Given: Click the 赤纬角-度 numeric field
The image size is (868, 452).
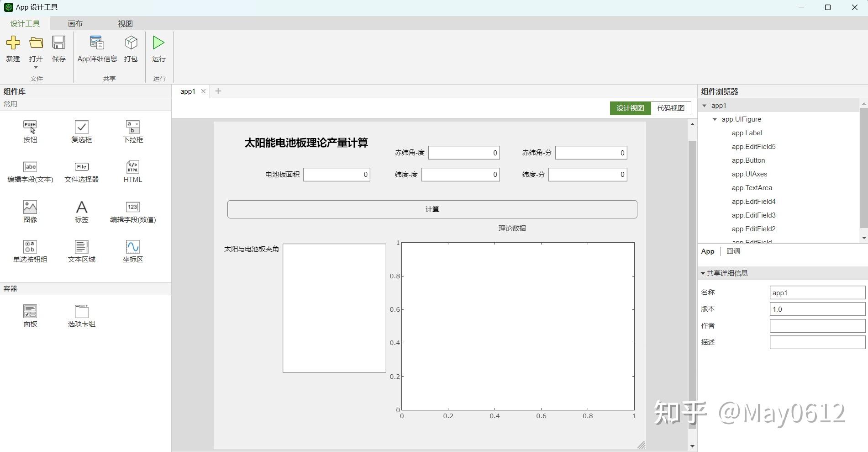Looking at the screenshot, I should [x=464, y=153].
